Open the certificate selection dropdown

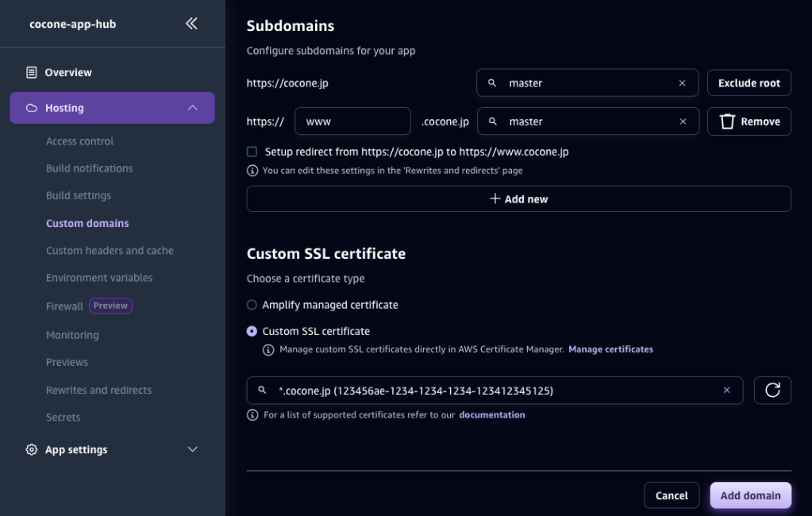point(492,390)
